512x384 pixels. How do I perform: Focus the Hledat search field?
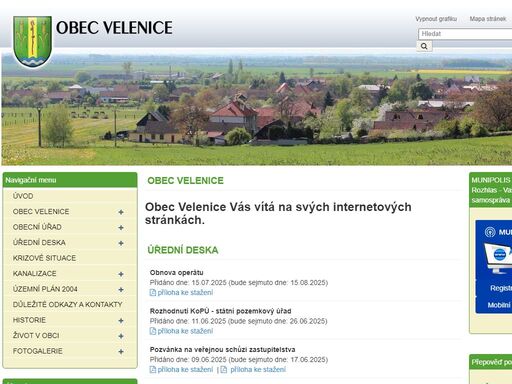[465, 34]
